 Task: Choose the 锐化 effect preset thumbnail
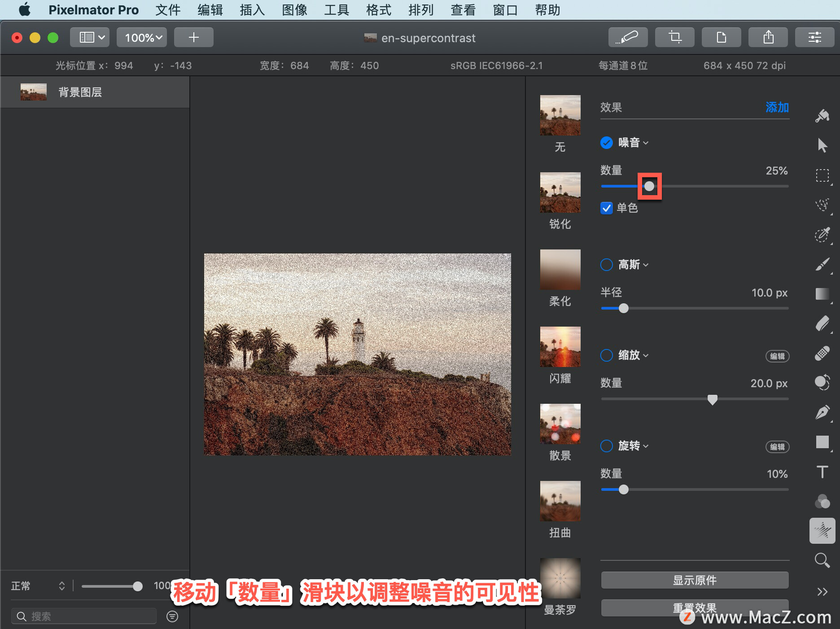pyautogui.click(x=560, y=192)
